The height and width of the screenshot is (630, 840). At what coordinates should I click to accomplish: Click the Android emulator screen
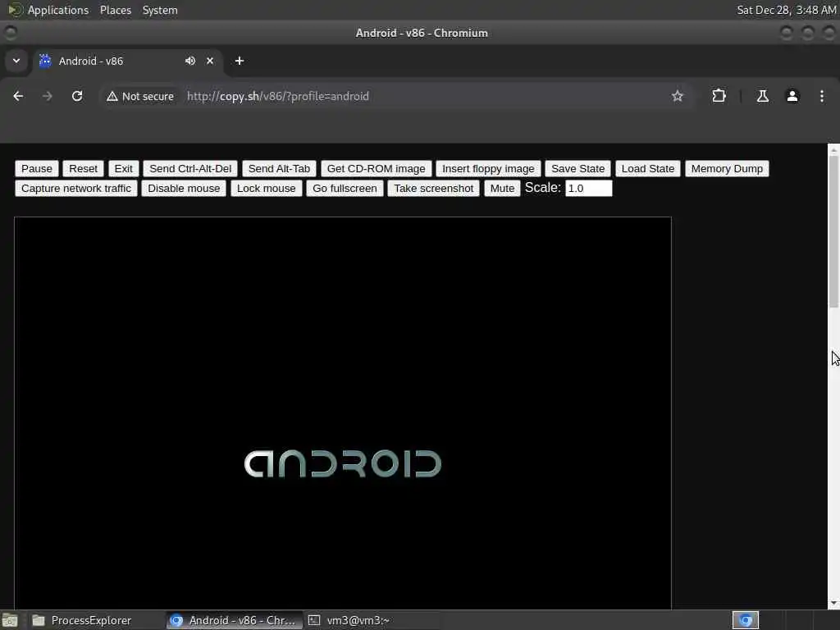343,413
